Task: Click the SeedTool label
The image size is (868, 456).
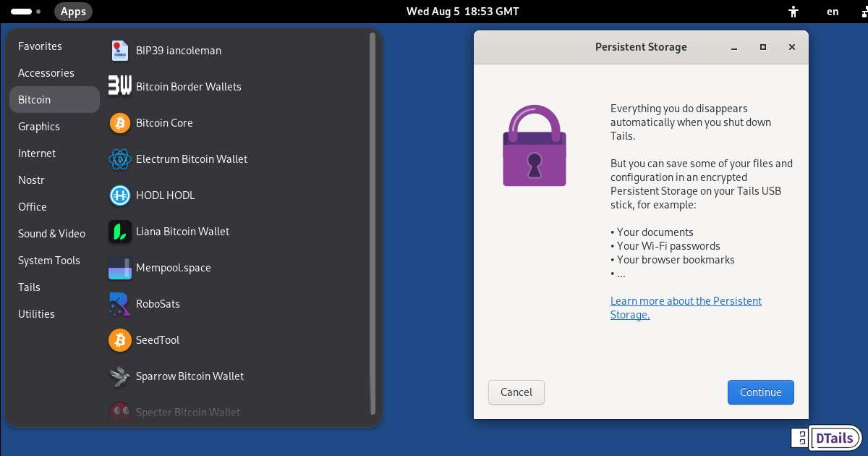Action: pos(158,340)
